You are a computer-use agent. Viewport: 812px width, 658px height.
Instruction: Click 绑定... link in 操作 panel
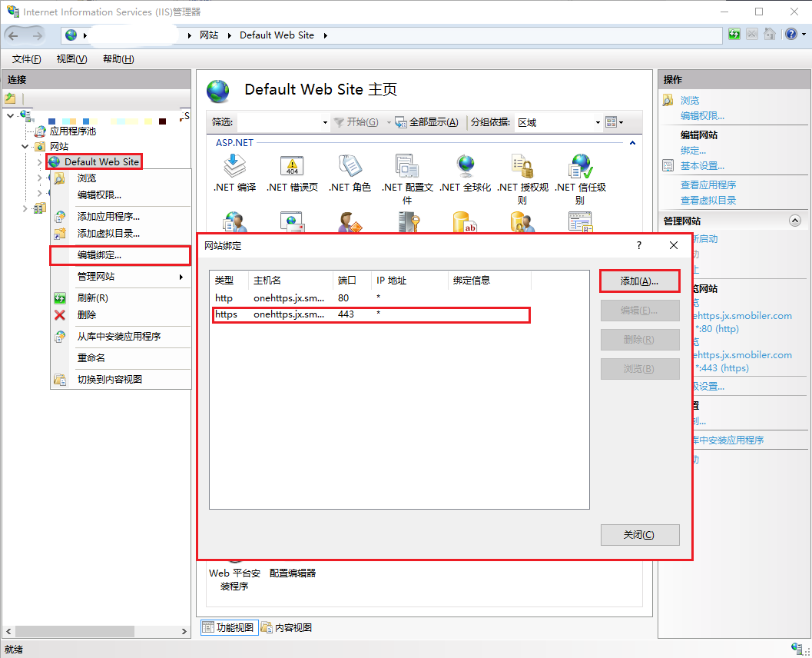(x=693, y=151)
